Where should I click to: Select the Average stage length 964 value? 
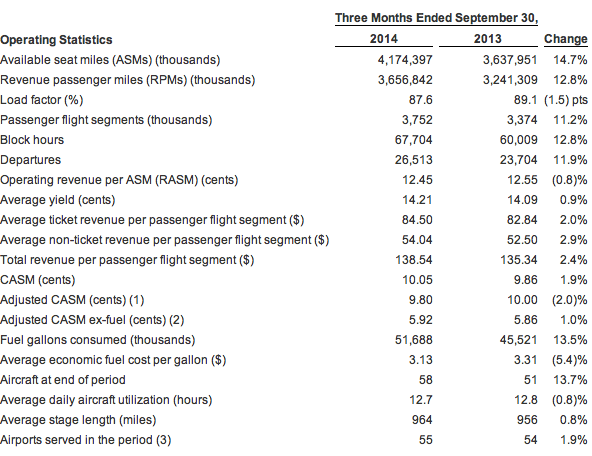422,420
